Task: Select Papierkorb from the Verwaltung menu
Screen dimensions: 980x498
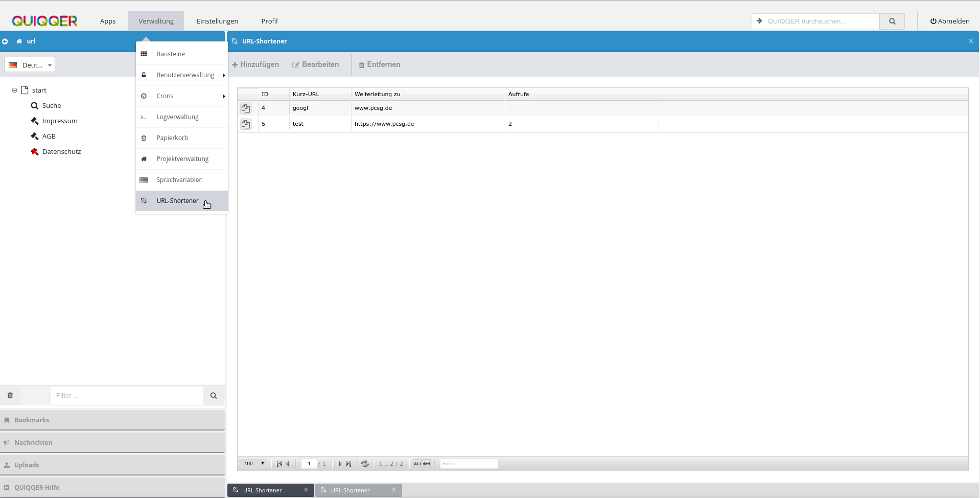Action: [172, 138]
